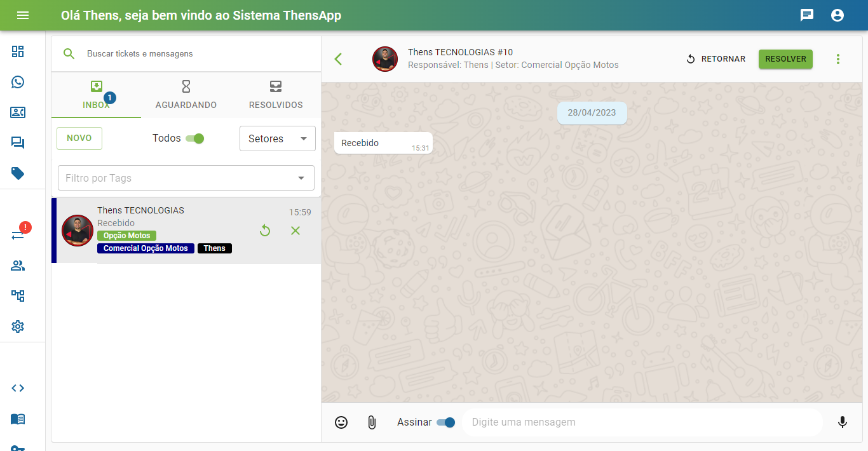Open the contacts card sidebar icon
Screen dimensions: 868x451
(x=18, y=112)
